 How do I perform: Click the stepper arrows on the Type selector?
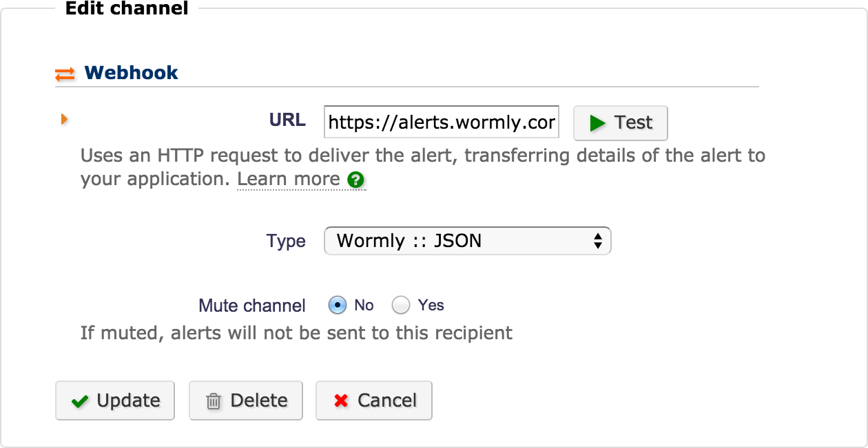[598, 241]
